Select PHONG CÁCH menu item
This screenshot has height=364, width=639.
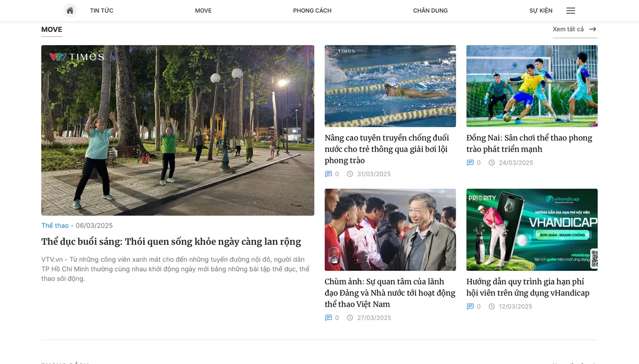(312, 11)
